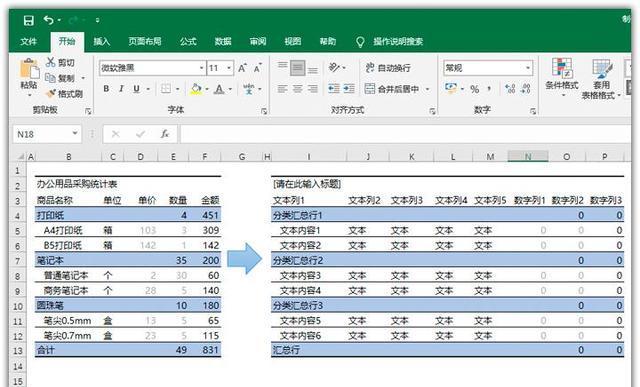Screen dimensions: 640x387
Task: Decrease font size with smaller A icon
Action: (258, 68)
